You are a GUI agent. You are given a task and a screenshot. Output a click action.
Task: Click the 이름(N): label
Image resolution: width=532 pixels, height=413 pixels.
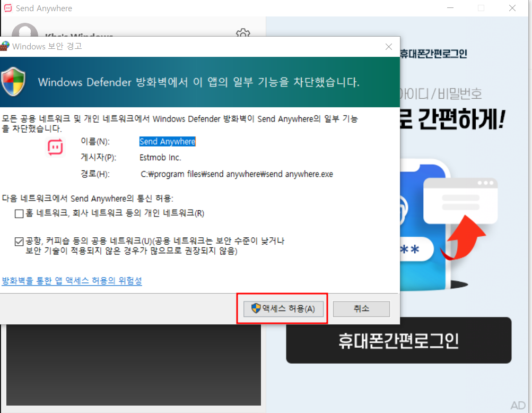pyautogui.click(x=95, y=141)
